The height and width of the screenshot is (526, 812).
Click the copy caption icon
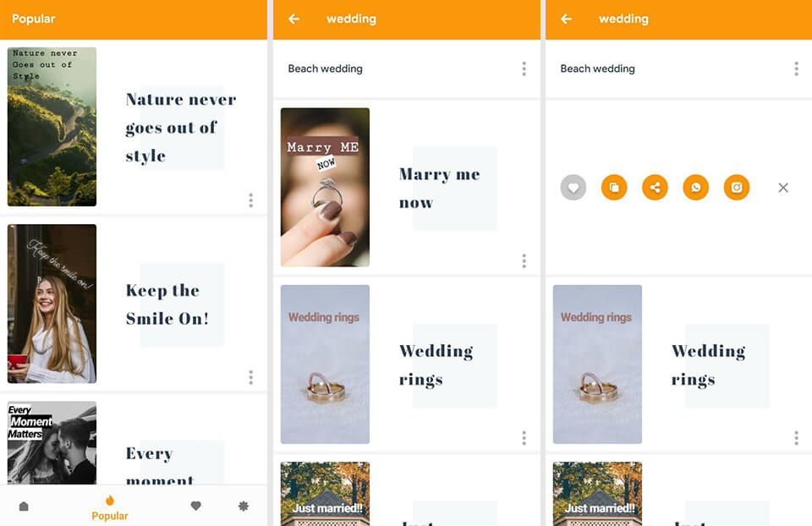tap(614, 188)
